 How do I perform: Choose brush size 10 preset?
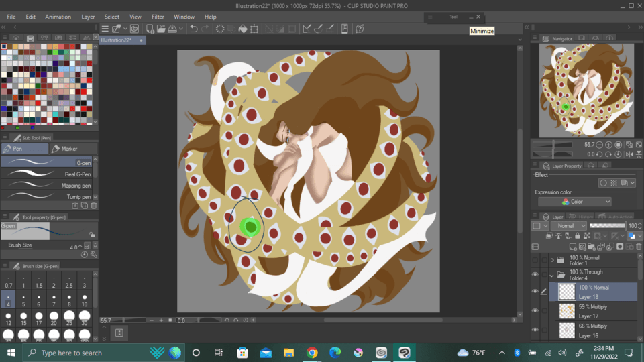coord(85,300)
